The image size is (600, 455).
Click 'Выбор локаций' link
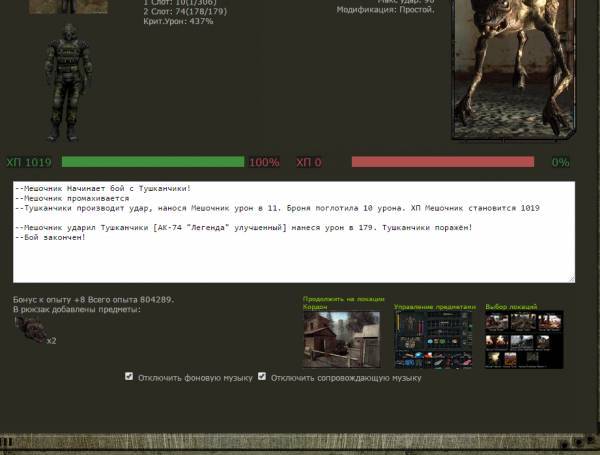coord(510,307)
